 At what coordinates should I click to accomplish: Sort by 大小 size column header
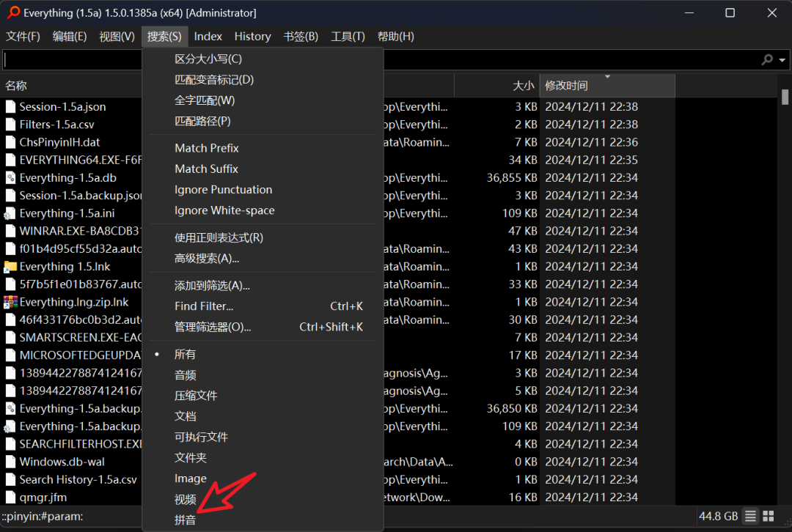tap(497, 85)
